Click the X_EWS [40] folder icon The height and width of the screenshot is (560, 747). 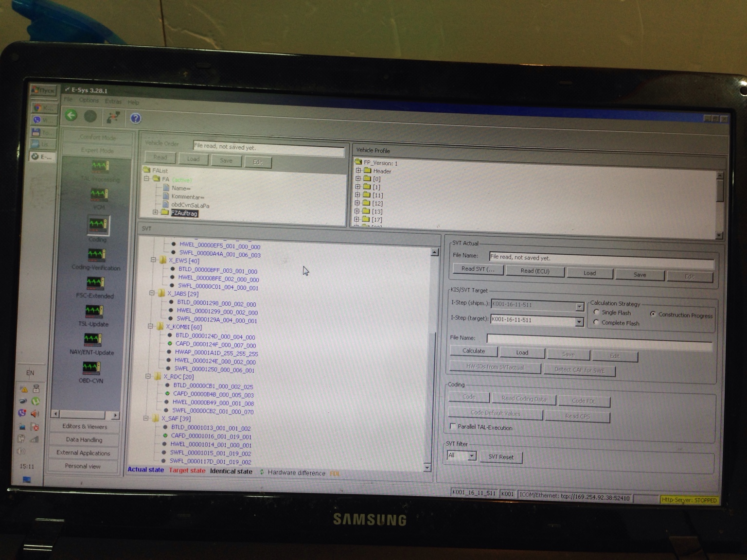click(x=163, y=261)
